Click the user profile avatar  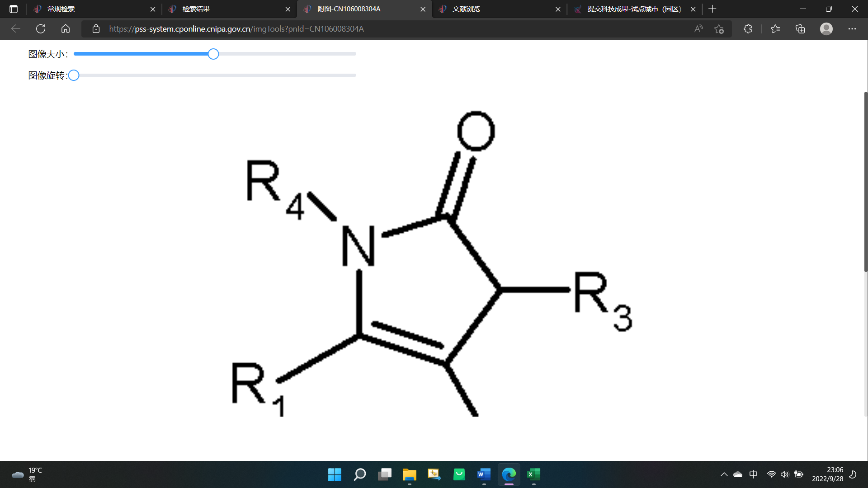point(826,29)
